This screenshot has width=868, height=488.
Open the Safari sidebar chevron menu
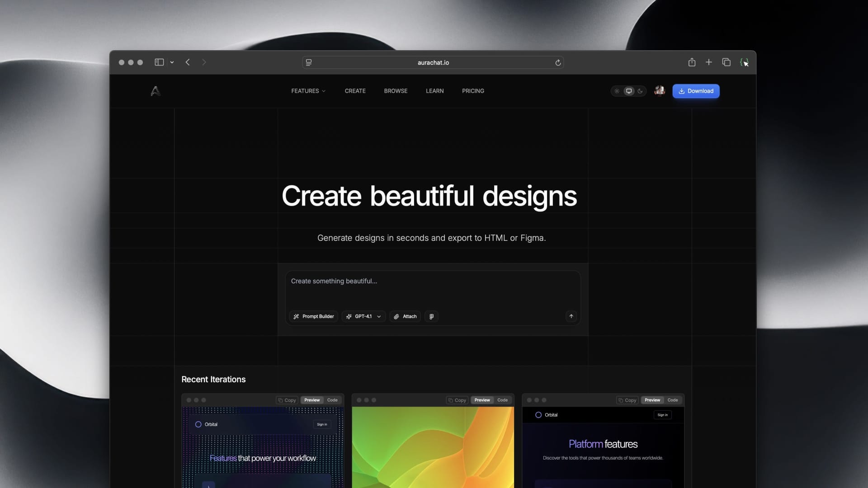coord(171,62)
